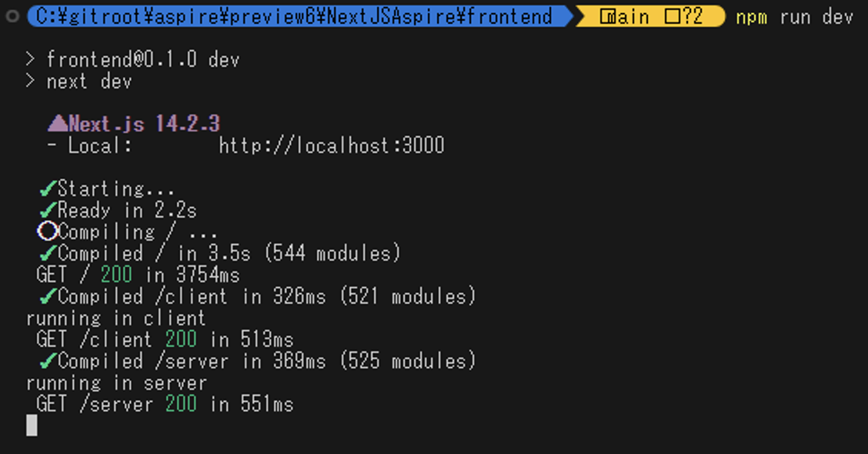This screenshot has width=868, height=454.
Task: Click the checkmark before Compiled / in 3.5s
Action: [48, 254]
